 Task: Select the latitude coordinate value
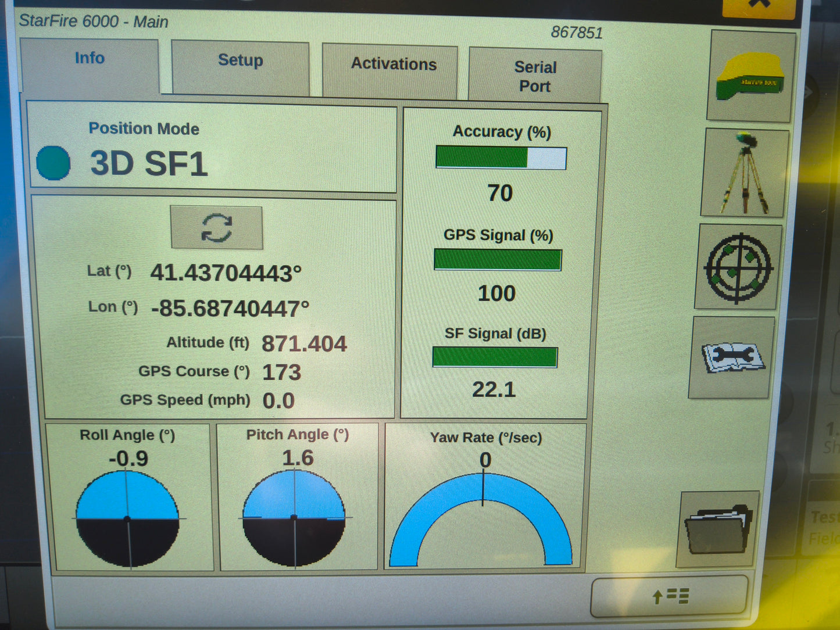click(x=227, y=271)
